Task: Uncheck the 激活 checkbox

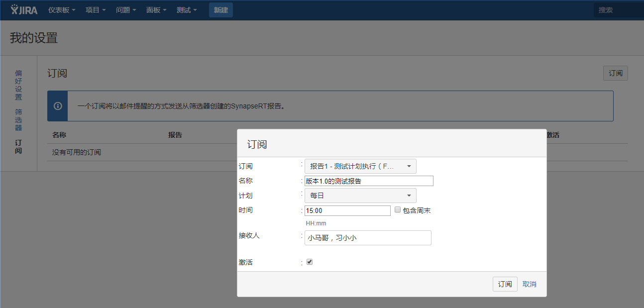Action: point(310,262)
